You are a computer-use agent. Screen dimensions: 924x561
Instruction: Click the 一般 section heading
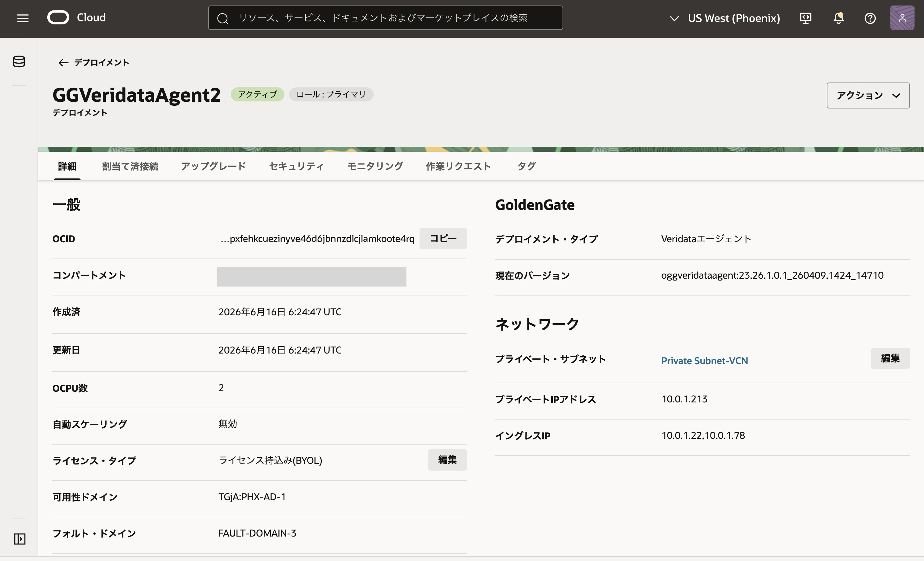(x=66, y=205)
